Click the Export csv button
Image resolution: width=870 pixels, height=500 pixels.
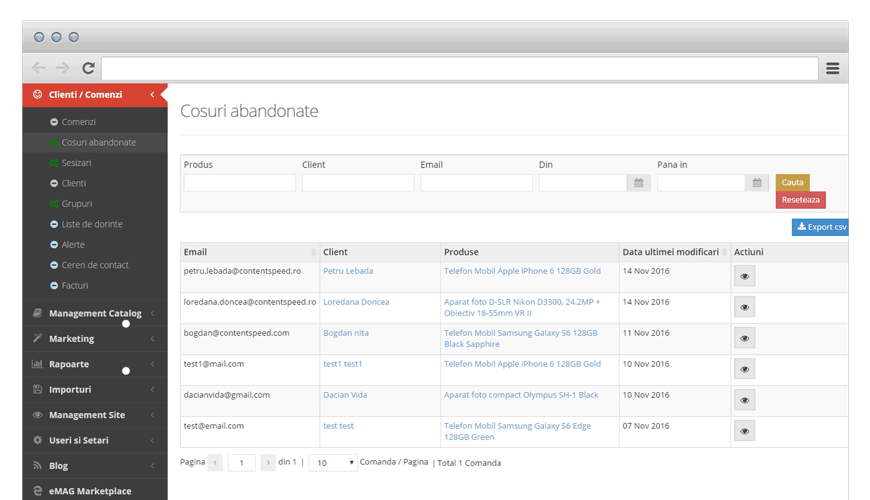tap(820, 227)
